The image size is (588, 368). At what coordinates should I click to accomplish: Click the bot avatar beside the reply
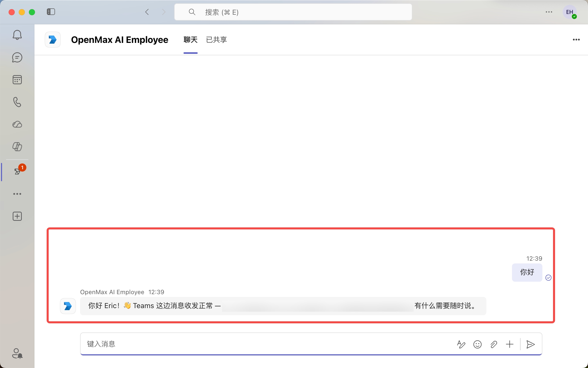(x=68, y=306)
